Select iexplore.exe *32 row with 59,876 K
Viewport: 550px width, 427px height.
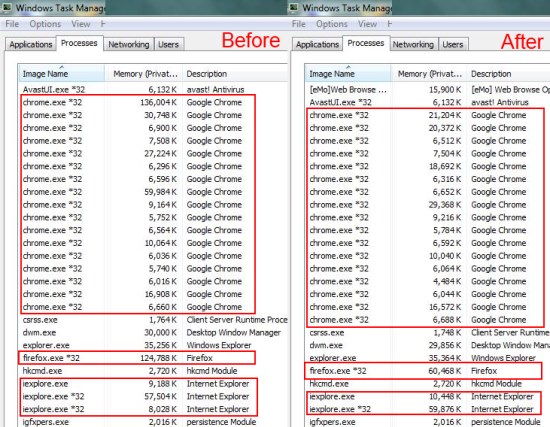427,409
